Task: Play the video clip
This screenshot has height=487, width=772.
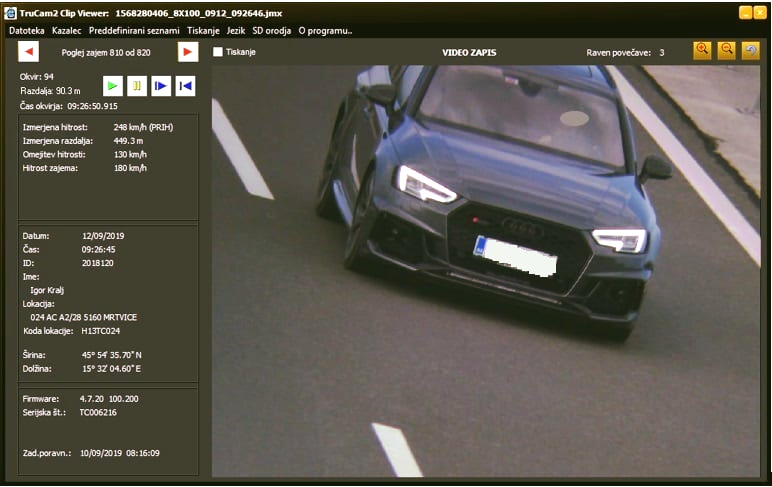Action: tap(113, 86)
